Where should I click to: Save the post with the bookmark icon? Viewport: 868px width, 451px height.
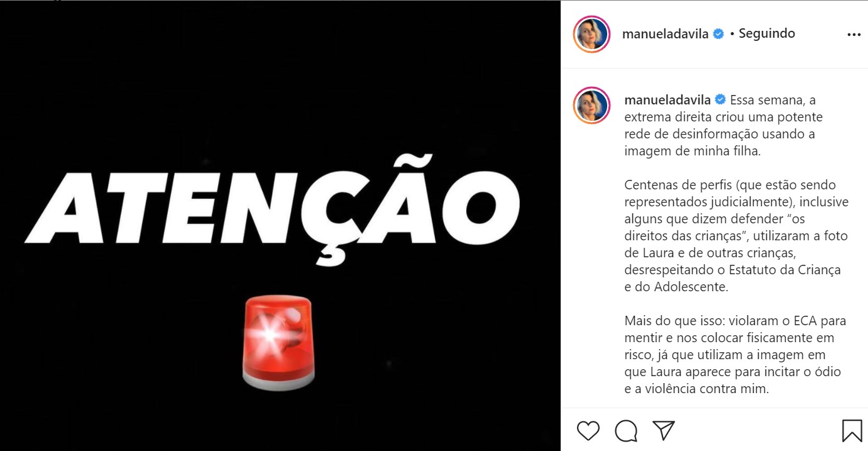(x=852, y=431)
